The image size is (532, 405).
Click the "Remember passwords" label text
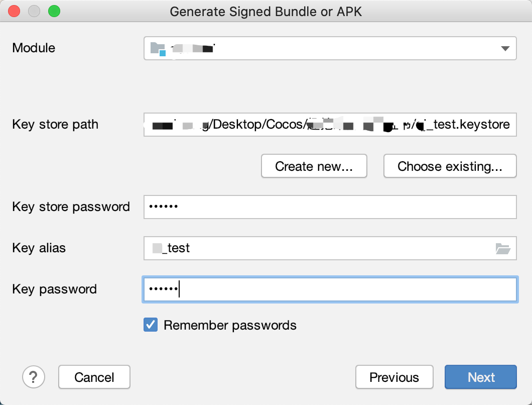(x=230, y=325)
